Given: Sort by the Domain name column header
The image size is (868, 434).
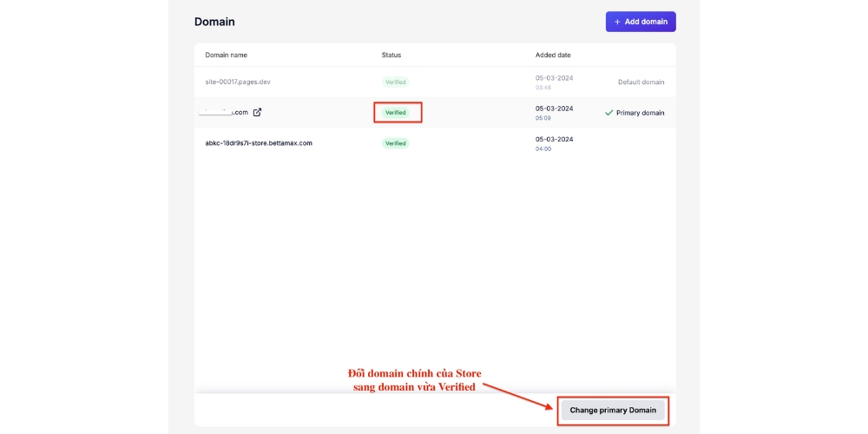Looking at the screenshot, I should [x=226, y=55].
